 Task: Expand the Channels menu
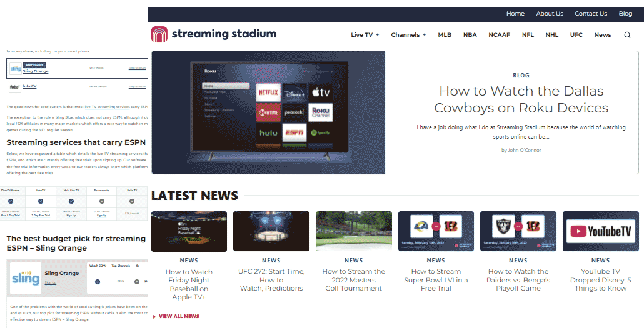click(408, 35)
